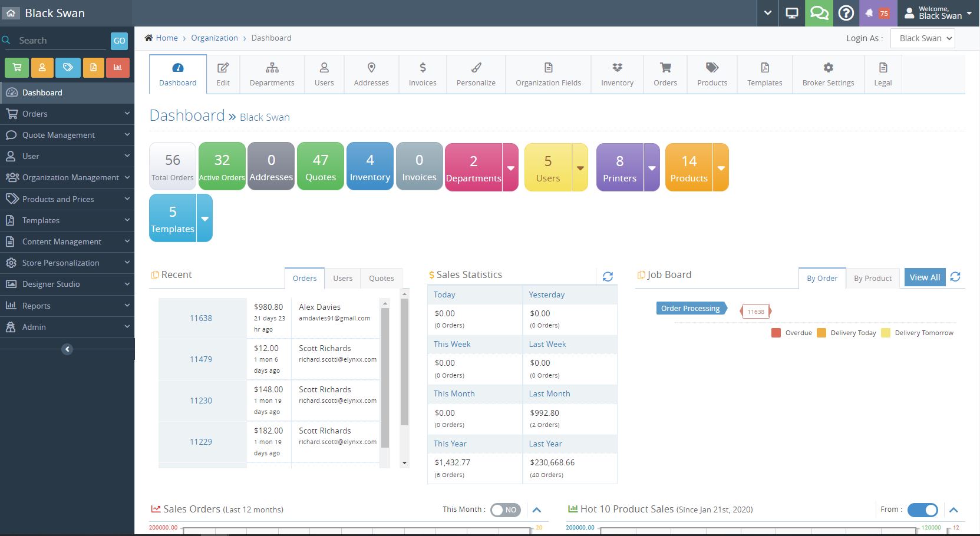Refresh the Sales Statistics panel

pos(608,276)
